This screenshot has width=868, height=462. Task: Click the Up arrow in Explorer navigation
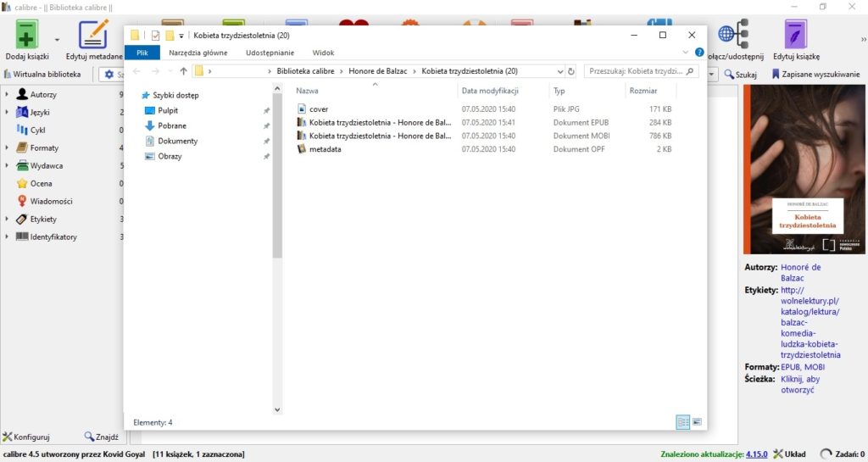pos(184,71)
